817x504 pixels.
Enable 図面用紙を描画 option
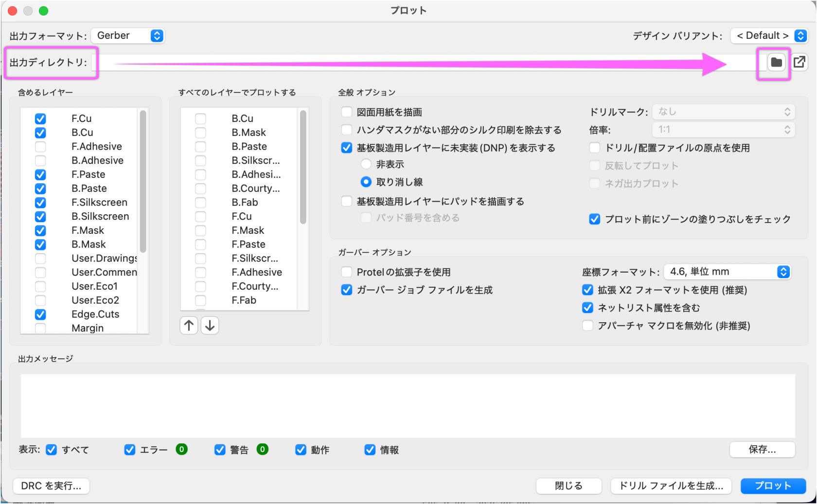coord(347,112)
